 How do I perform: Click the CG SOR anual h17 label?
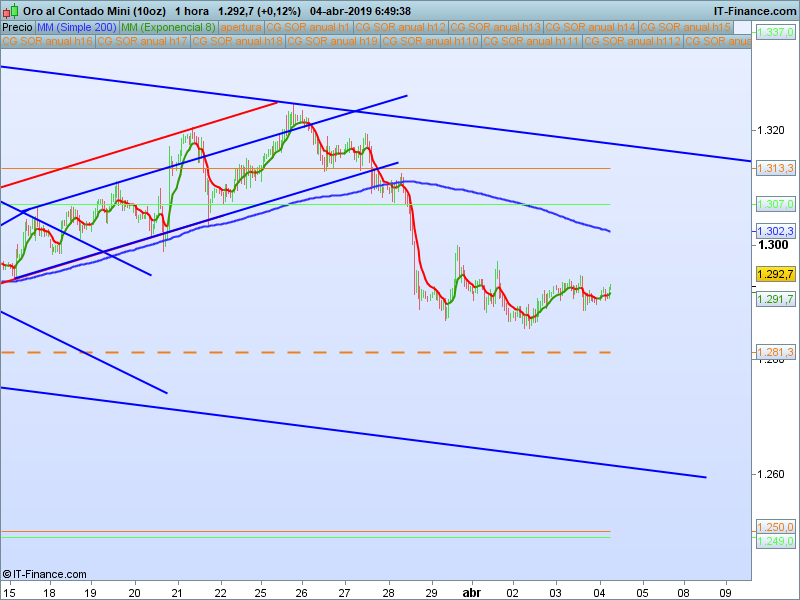coord(142,41)
